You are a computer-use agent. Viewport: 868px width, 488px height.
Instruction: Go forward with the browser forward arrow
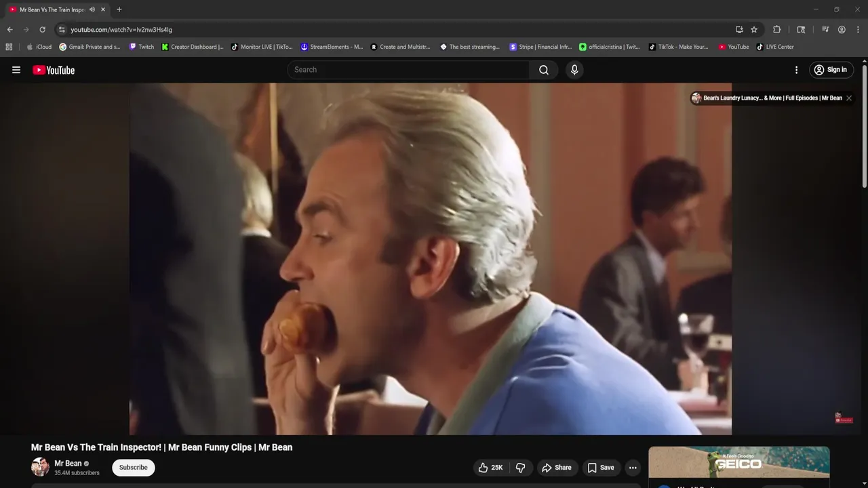point(26,30)
